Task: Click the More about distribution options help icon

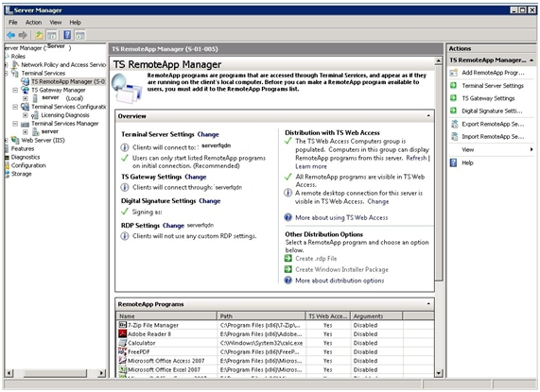Action: coord(287,281)
